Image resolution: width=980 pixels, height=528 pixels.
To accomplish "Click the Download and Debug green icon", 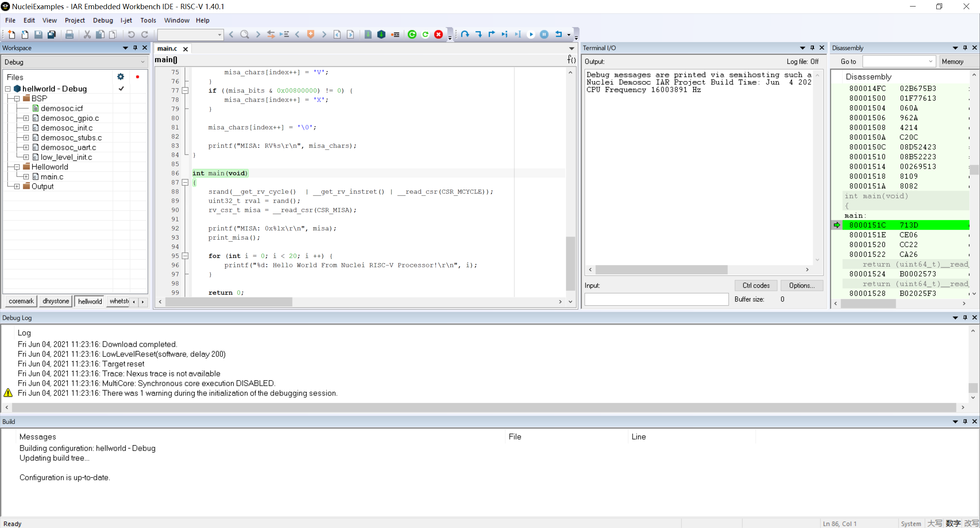I will point(412,34).
